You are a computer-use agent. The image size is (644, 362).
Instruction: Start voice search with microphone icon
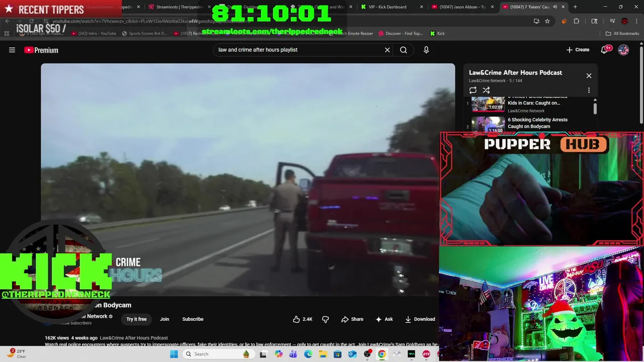click(426, 50)
